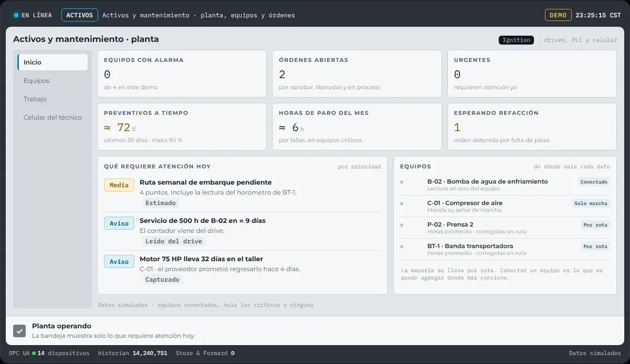Click the drives, PLC y celular text
This screenshot has width=630, height=364.
(x=580, y=40)
